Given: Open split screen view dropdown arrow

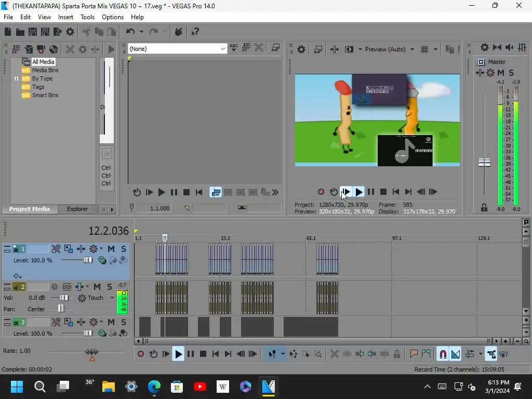Looking at the screenshot, I should point(360,49).
